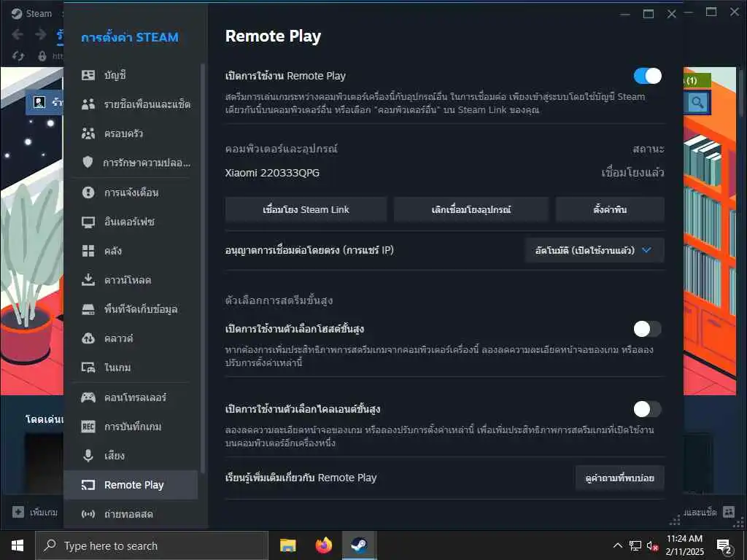
Task: Click the ถ่ายทอดสด broadcast signal icon
Action: coord(88,514)
